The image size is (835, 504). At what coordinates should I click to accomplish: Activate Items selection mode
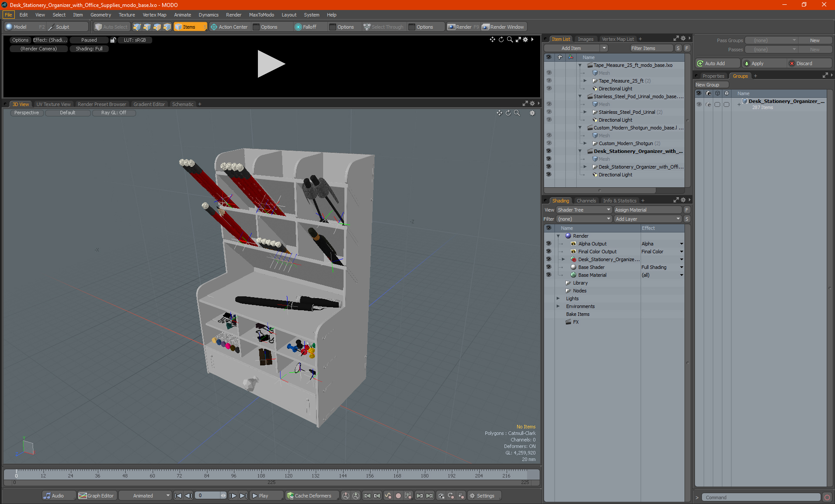coord(190,27)
